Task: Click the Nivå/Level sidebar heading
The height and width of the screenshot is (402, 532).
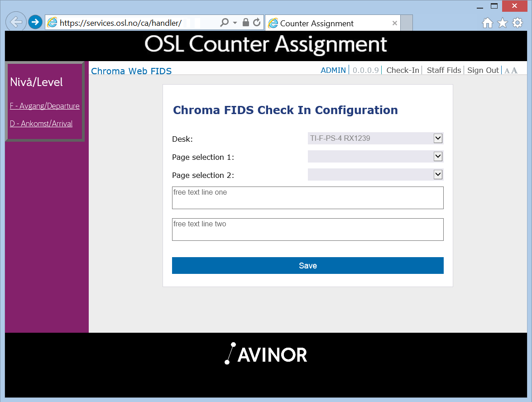Action: pos(36,82)
